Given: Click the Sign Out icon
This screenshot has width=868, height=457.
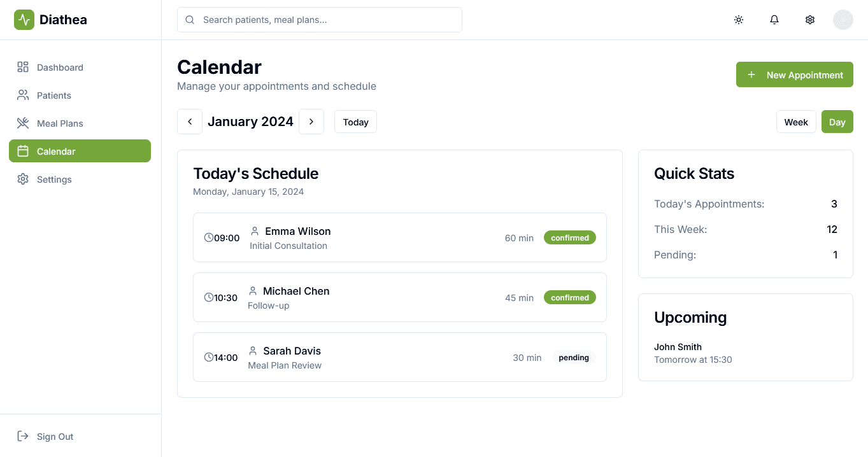Looking at the screenshot, I should (x=23, y=436).
